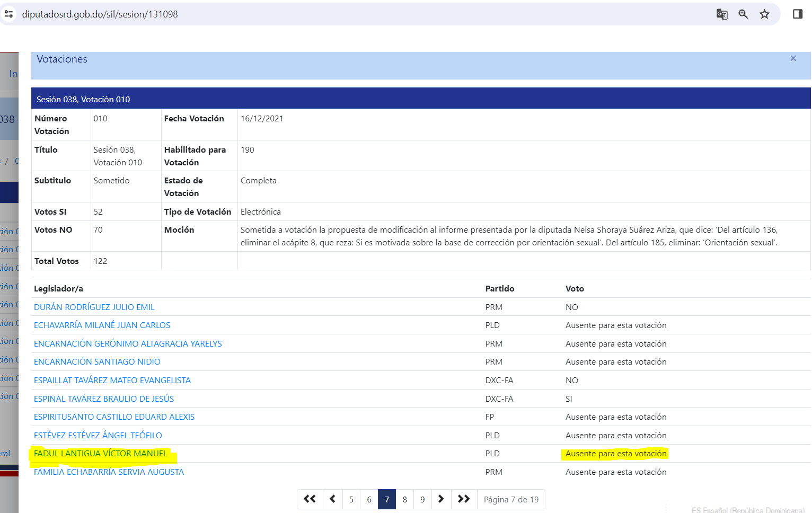This screenshot has height=513, width=812.
Task: Open legislator ECHAVARRÍA MILANÉ JUAN CARLOS
Action: [x=102, y=325]
